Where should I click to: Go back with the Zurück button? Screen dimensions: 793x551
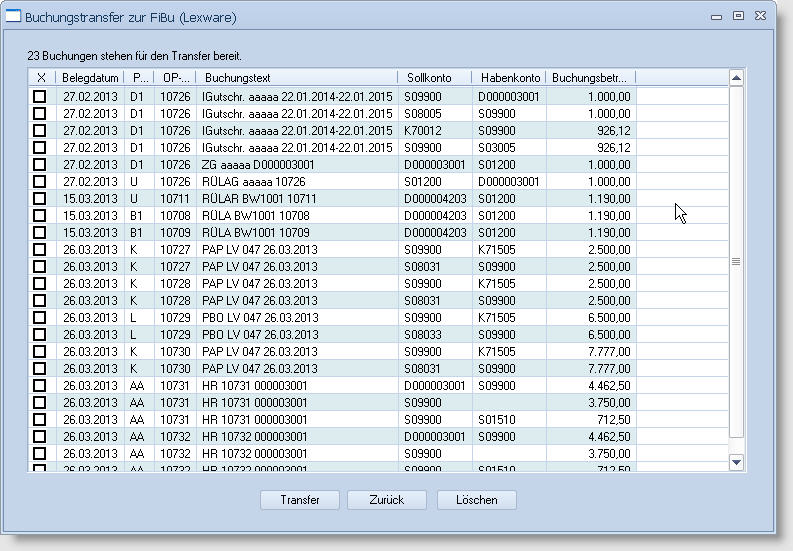[x=386, y=500]
